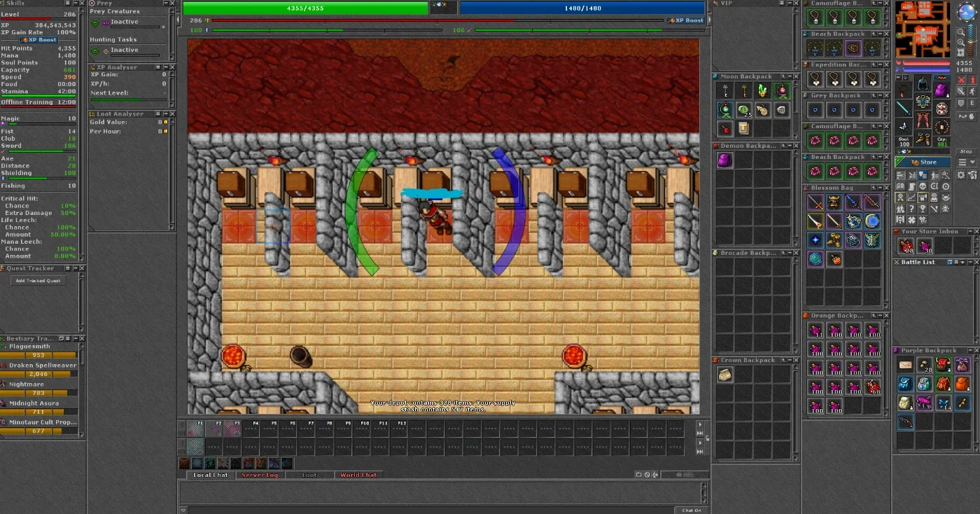Open the chat channel dropdown beside the input
Viewport: 980px width, 514px height.
tap(183, 510)
